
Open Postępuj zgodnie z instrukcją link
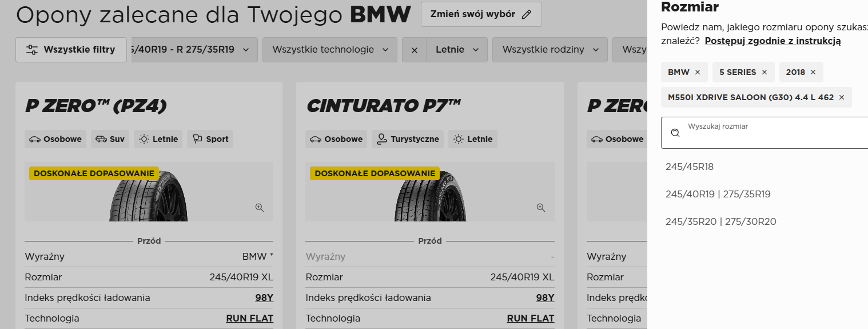(773, 41)
